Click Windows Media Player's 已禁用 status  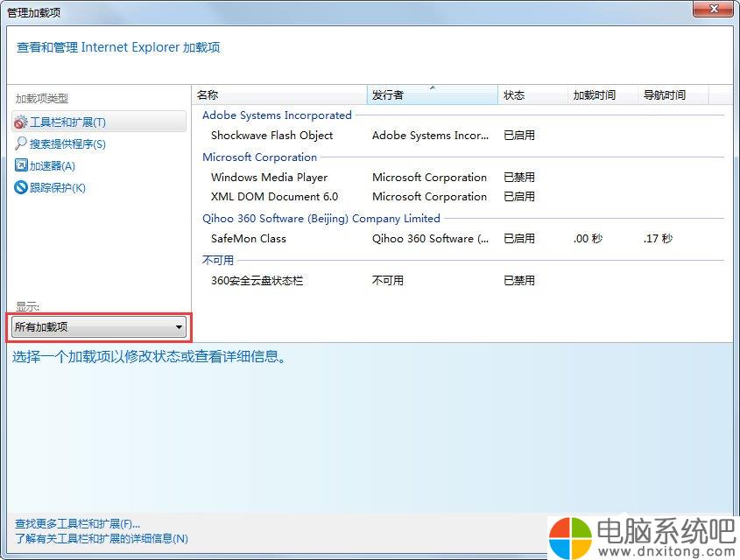click(x=519, y=178)
